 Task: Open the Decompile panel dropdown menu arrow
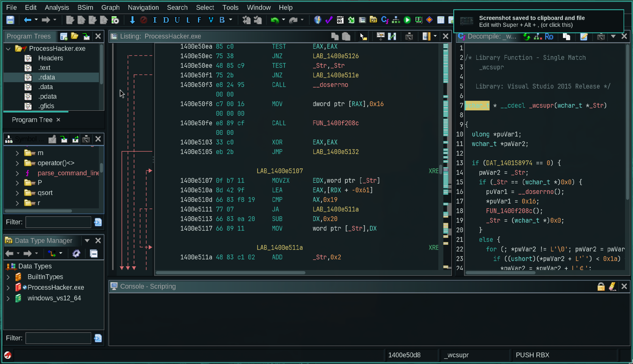613,36
